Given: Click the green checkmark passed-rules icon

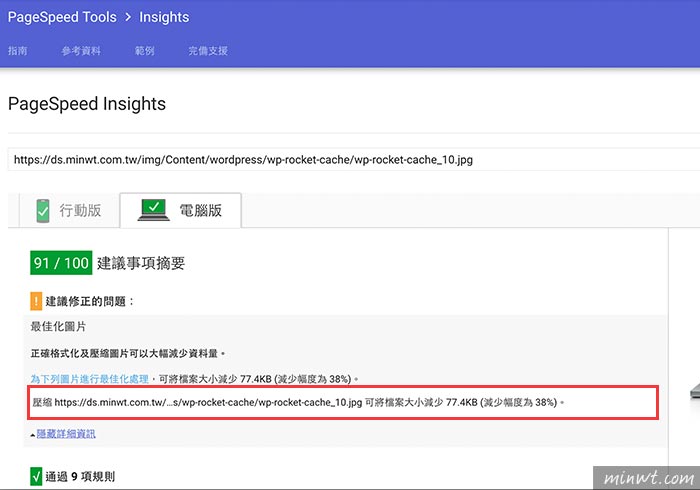Looking at the screenshot, I should pyautogui.click(x=36, y=477).
